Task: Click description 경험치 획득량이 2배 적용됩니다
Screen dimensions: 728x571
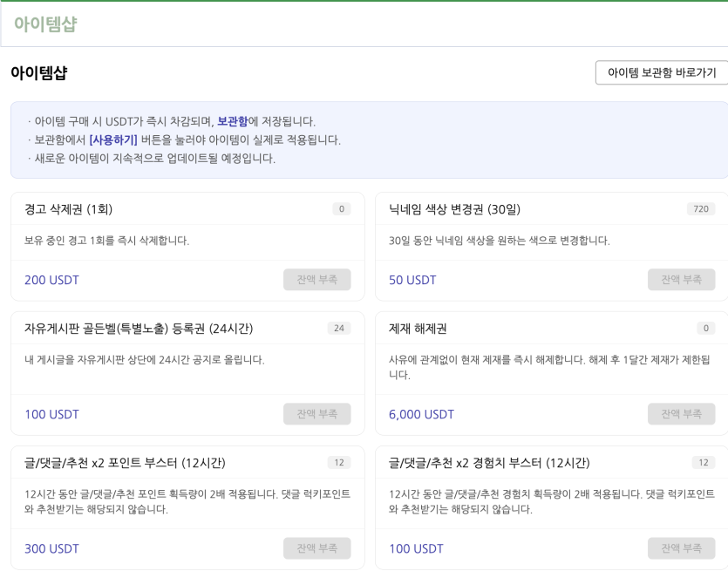Action: pyautogui.click(x=552, y=501)
